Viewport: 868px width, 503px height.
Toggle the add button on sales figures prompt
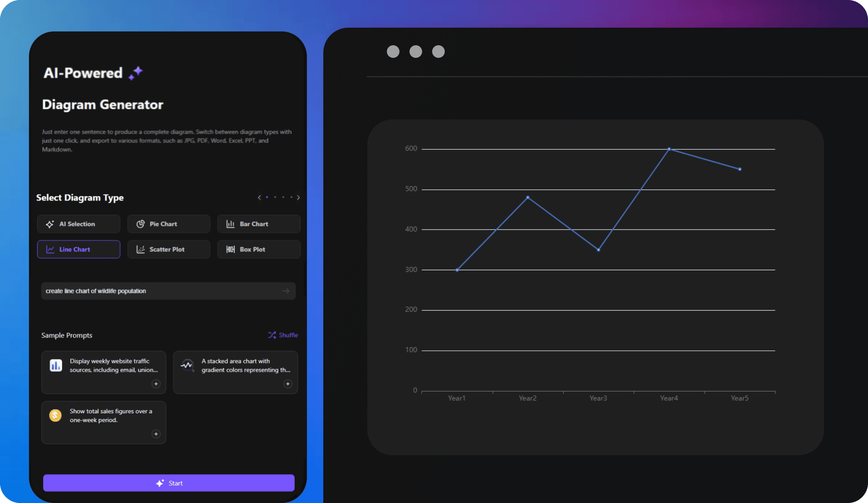[x=156, y=433]
